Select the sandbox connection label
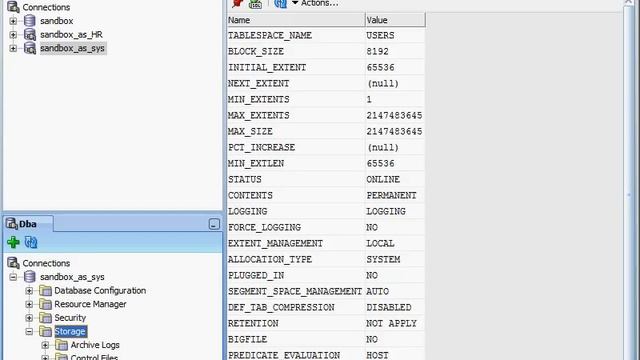 pyautogui.click(x=56, y=21)
